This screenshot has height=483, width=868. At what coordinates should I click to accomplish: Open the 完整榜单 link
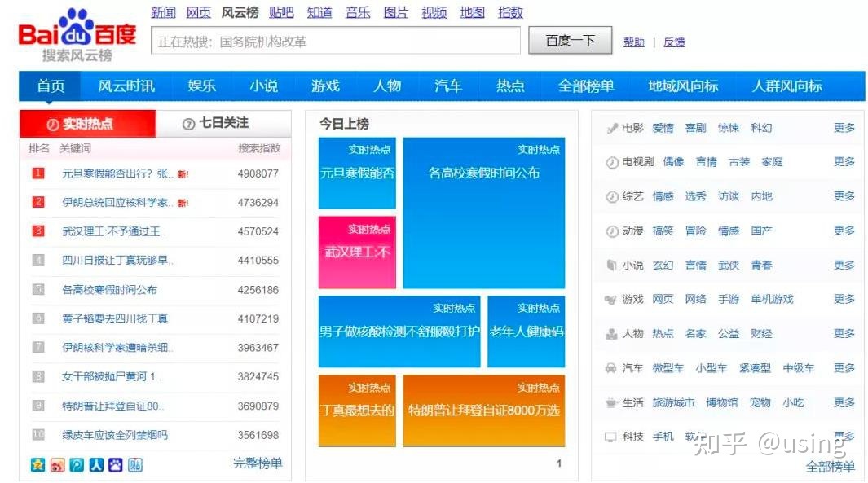(x=258, y=463)
